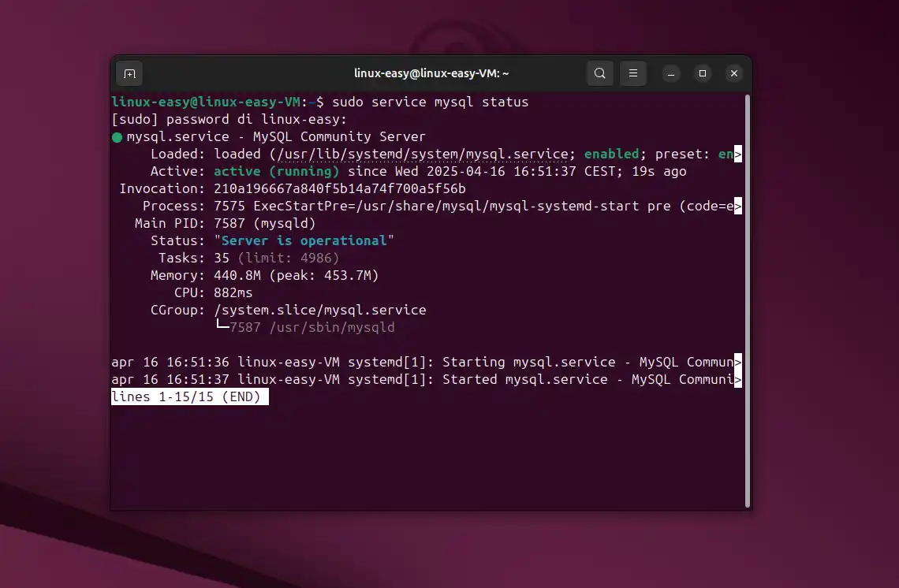Click the Memory 440.8M value
This screenshot has width=899, height=588.
tap(237, 275)
